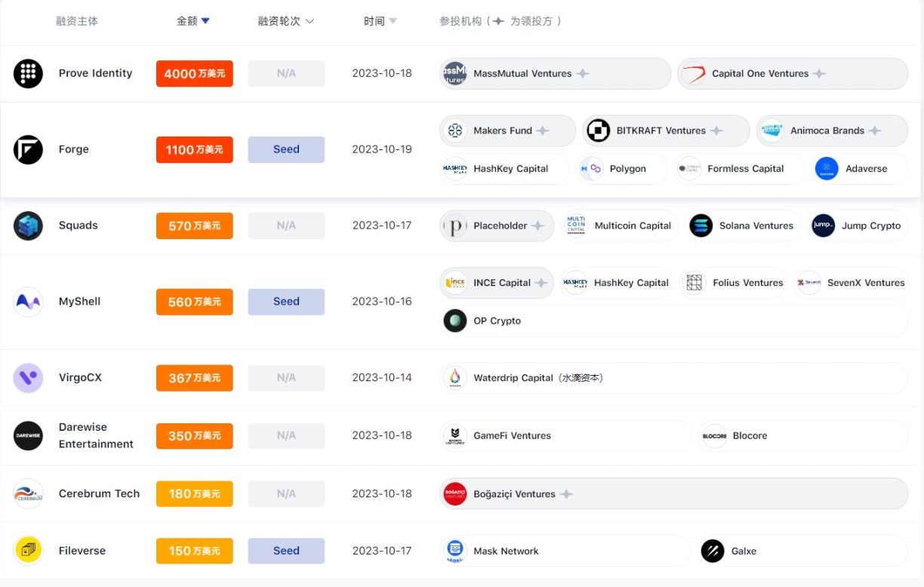The image size is (924, 587).
Task: Click the 570万美元 amount badge
Action: (x=195, y=226)
